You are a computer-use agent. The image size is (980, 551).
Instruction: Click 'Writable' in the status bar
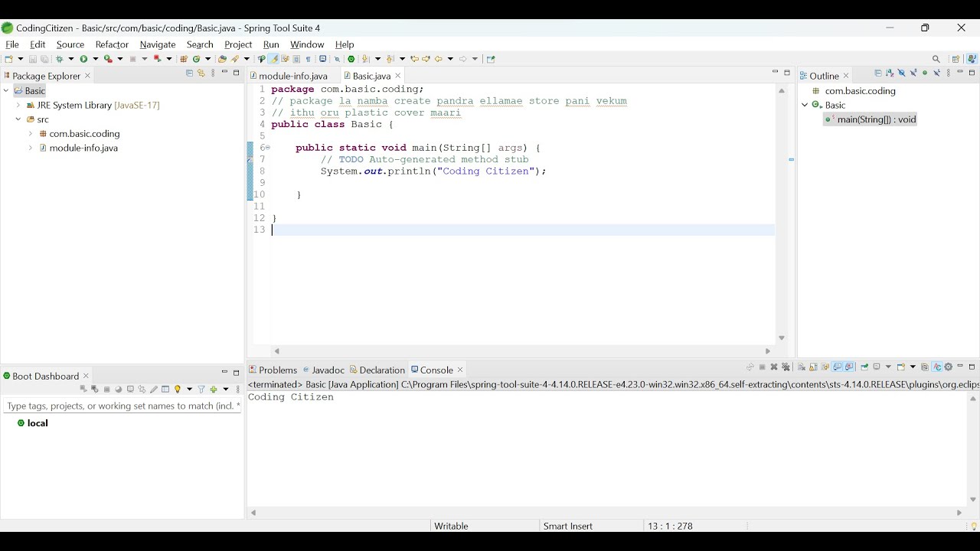coord(451,526)
